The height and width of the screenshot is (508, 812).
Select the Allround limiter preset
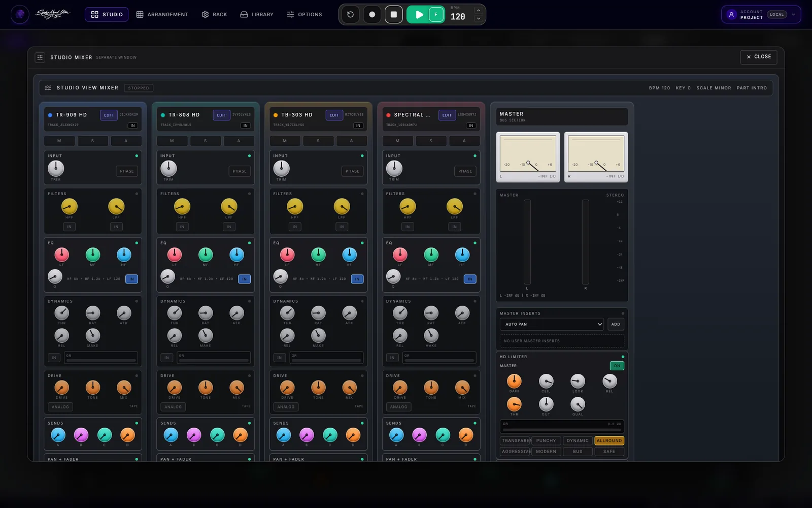[x=609, y=441]
